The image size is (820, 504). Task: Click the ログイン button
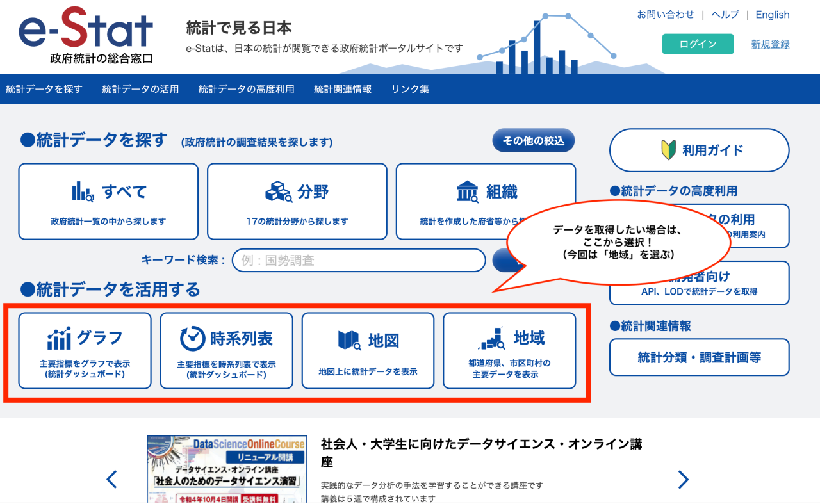click(698, 44)
